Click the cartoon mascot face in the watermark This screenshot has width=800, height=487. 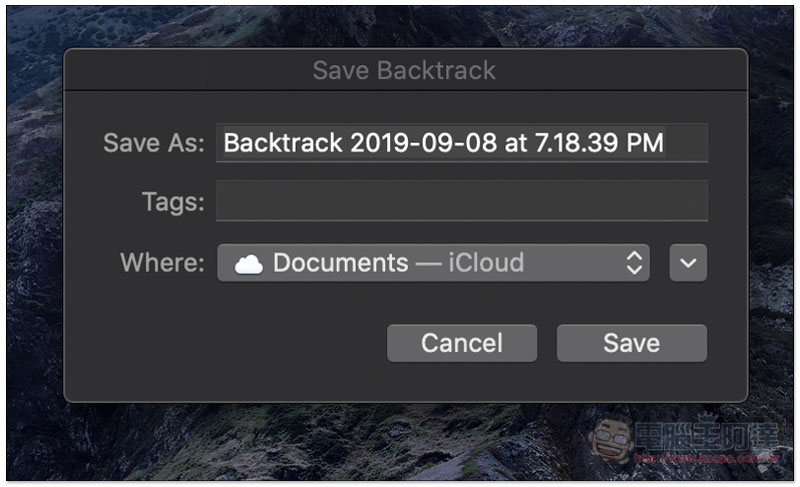point(611,440)
